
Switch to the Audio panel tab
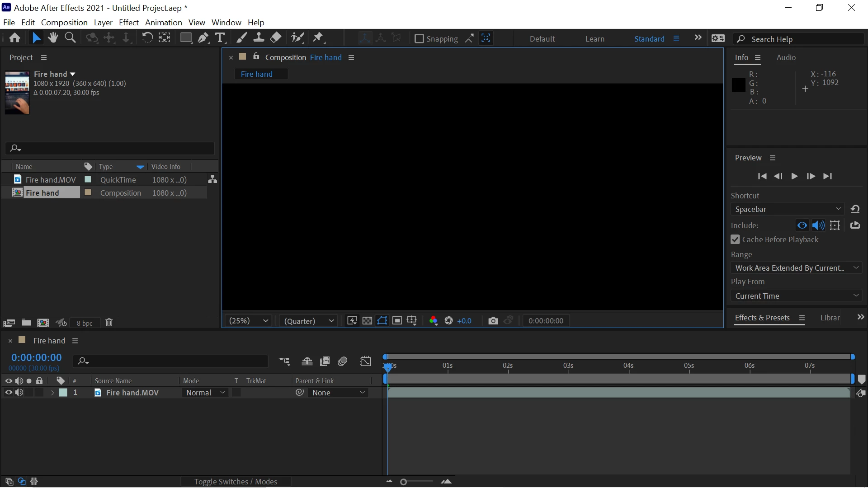coord(786,57)
